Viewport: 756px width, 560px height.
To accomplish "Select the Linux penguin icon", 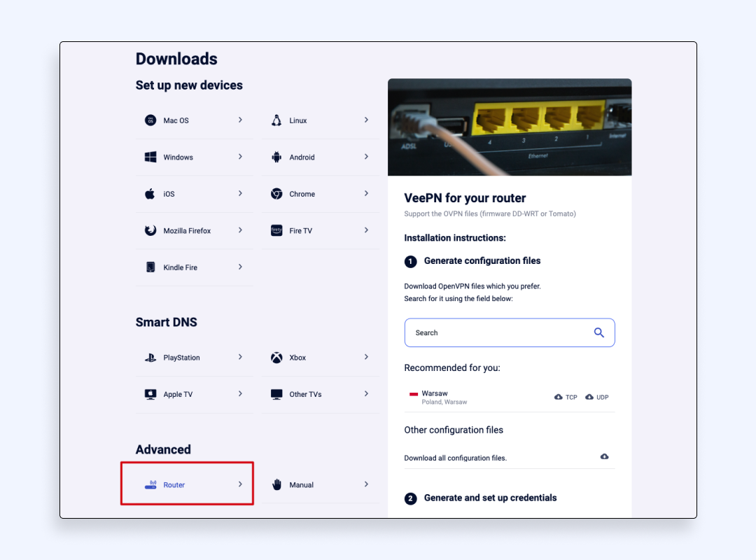I will click(276, 120).
